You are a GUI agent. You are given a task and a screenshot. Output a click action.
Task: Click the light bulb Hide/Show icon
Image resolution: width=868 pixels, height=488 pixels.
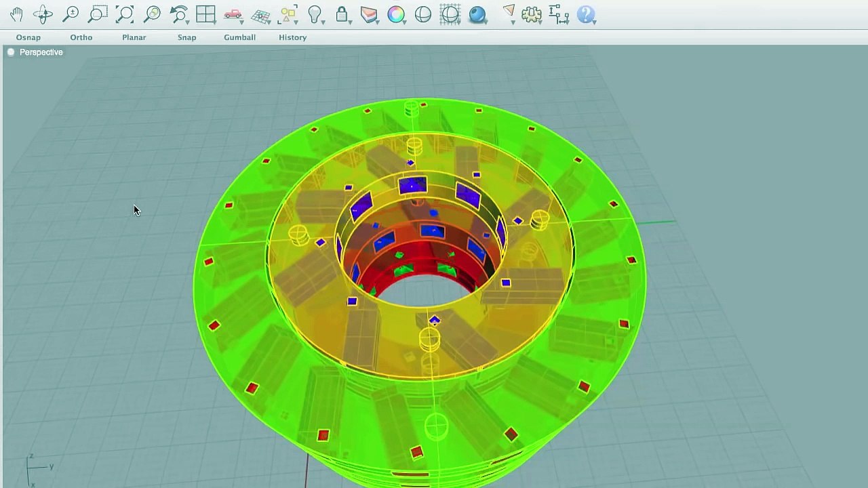315,14
